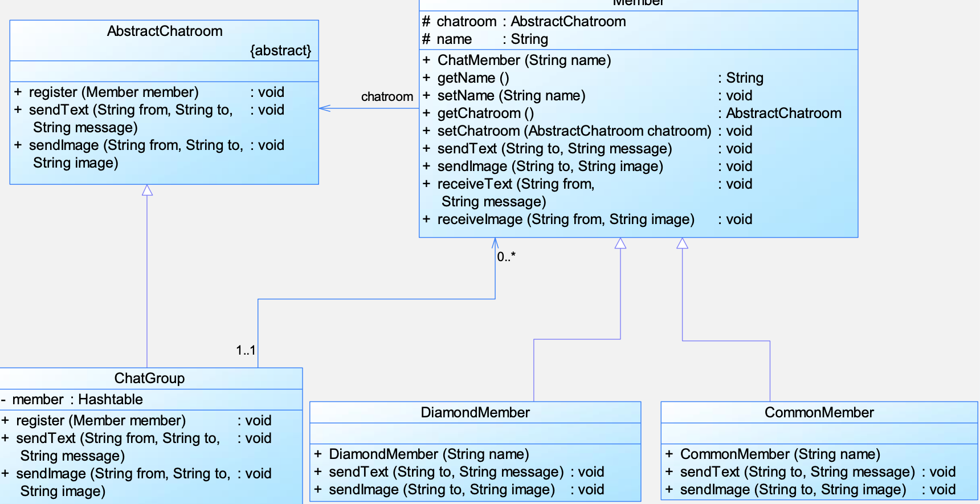
Task: Select DiamondMember (String name) constructor
Action: click(422, 454)
